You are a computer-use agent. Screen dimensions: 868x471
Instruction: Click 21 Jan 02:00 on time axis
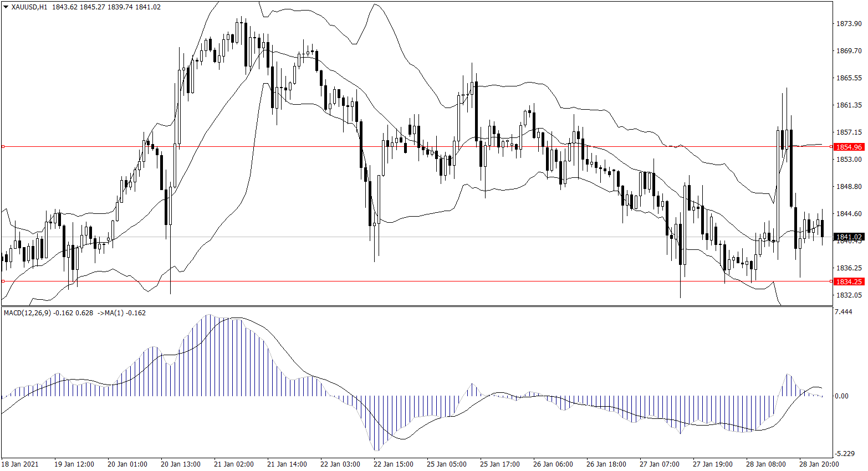tap(233, 464)
